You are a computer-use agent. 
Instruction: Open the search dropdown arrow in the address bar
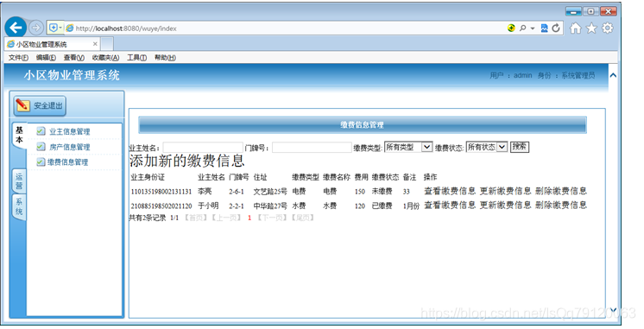pyautogui.click(x=533, y=28)
